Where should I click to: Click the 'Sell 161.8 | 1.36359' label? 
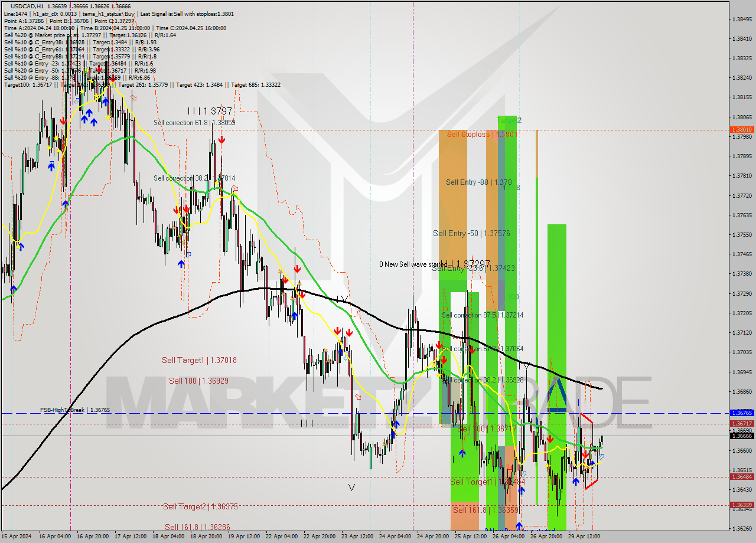point(485,510)
